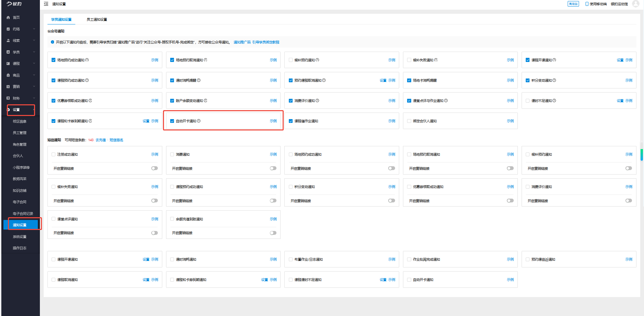Click the help icon beside 账户余额变动通知

pos(206,101)
